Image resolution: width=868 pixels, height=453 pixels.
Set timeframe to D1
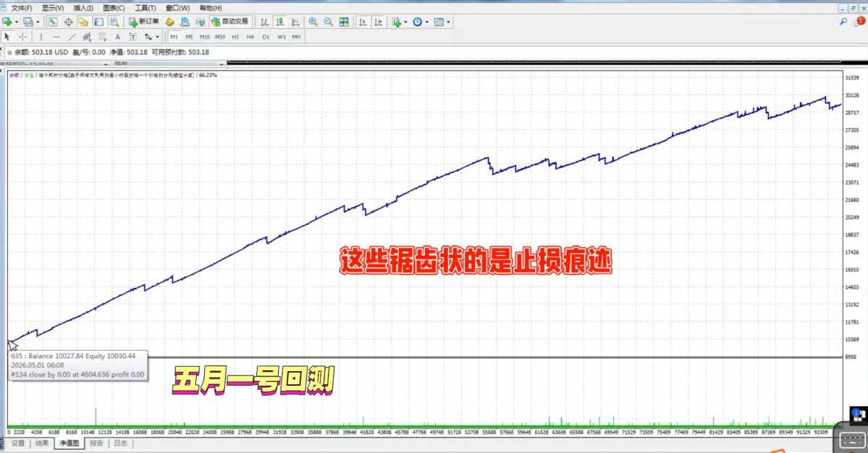[x=266, y=37]
